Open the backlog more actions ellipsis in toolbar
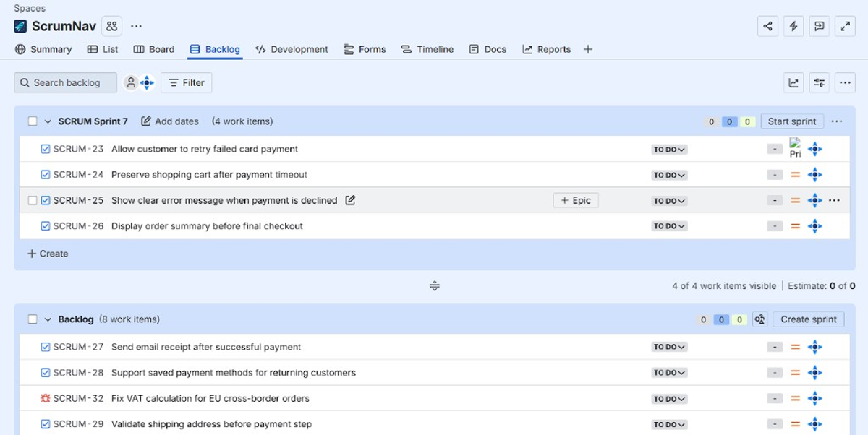 click(845, 82)
